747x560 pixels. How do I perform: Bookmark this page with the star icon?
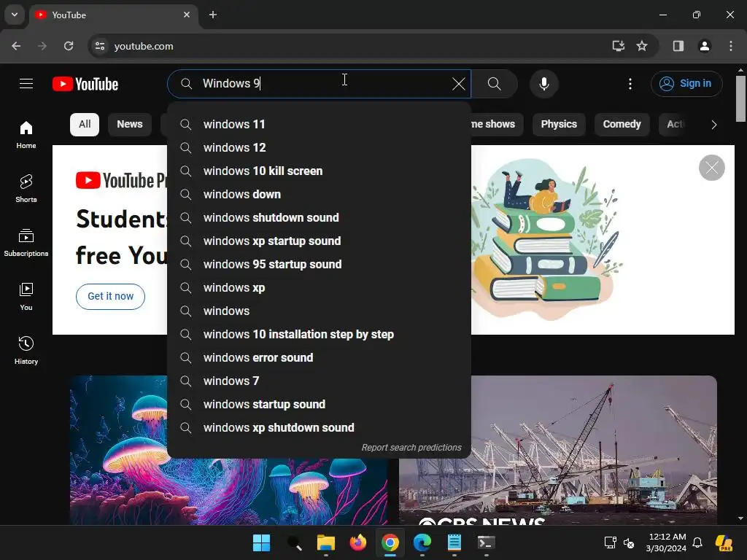642,46
